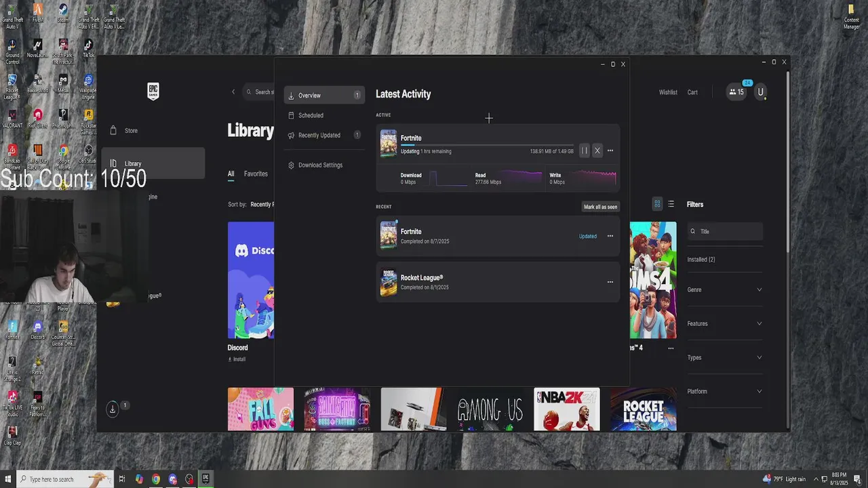
Task: Click the downloads icon in launcher sidebar
Action: (x=113, y=409)
